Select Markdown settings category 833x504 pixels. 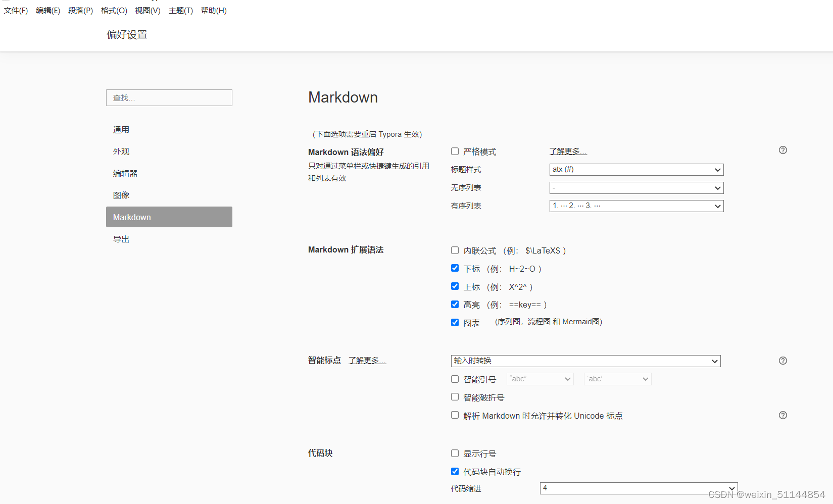coord(169,217)
